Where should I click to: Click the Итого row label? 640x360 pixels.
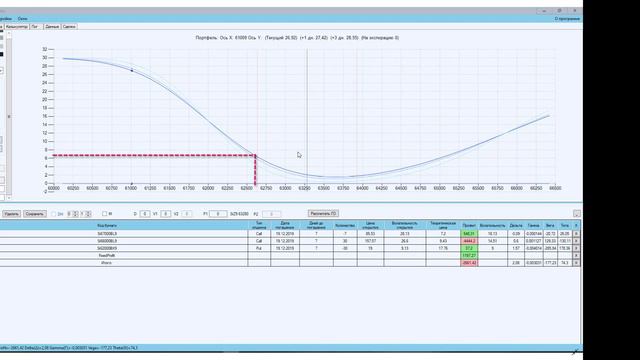107,263
